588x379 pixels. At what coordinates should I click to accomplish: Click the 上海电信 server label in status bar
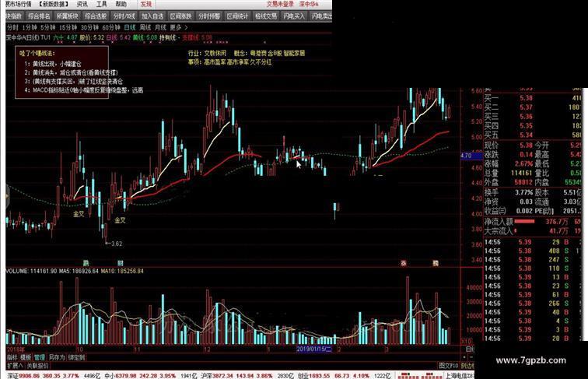tap(460, 376)
